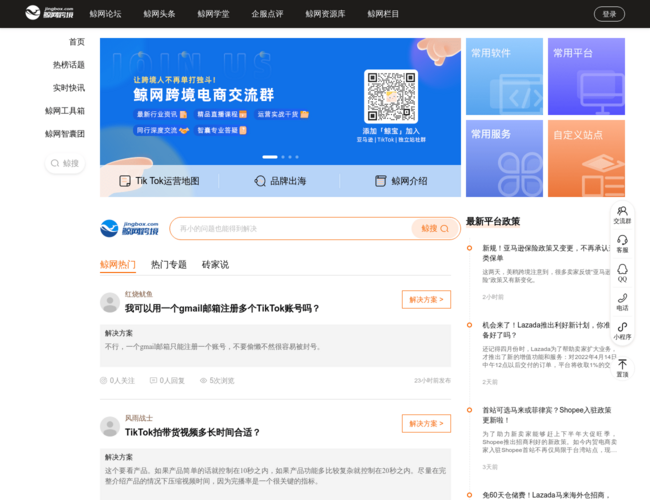Click 5次浏览 view count

click(217, 381)
